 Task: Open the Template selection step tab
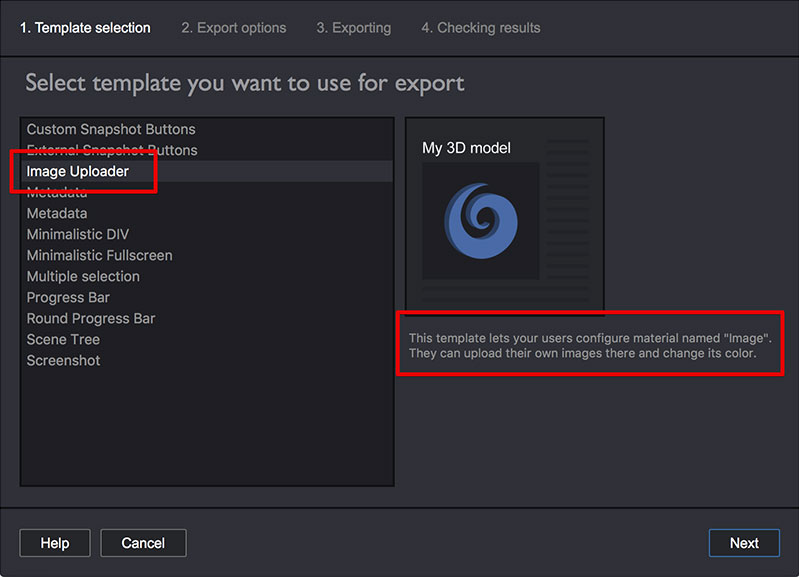pos(85,28)
